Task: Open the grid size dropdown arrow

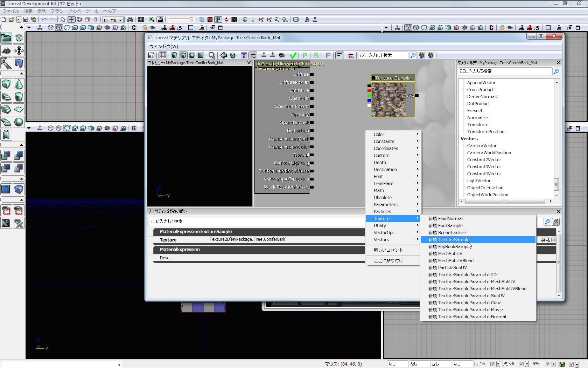Action: click(x=498, y=364)
